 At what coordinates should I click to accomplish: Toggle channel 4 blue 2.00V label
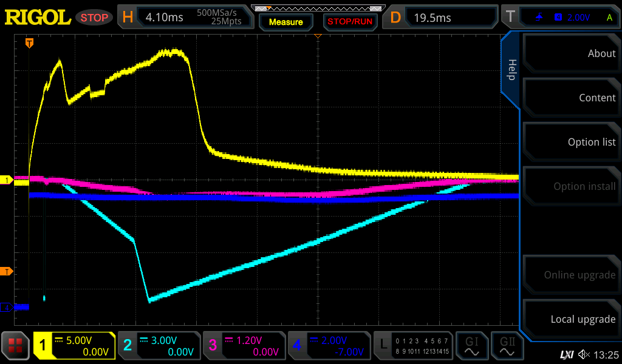point(328,346)
